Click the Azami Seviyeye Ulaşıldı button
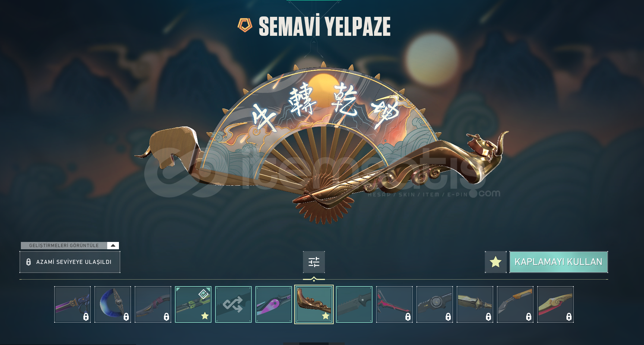The width and height of the screenshot is (644, 345). tap(70, 262)
